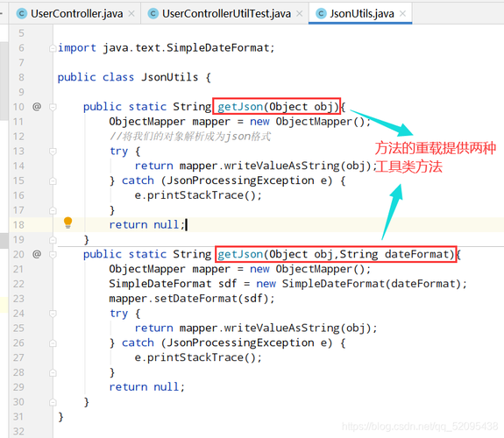This screenshot has width=504, height=438.
Task: Close the UserController.java tab
Action: tap(131, 13)
